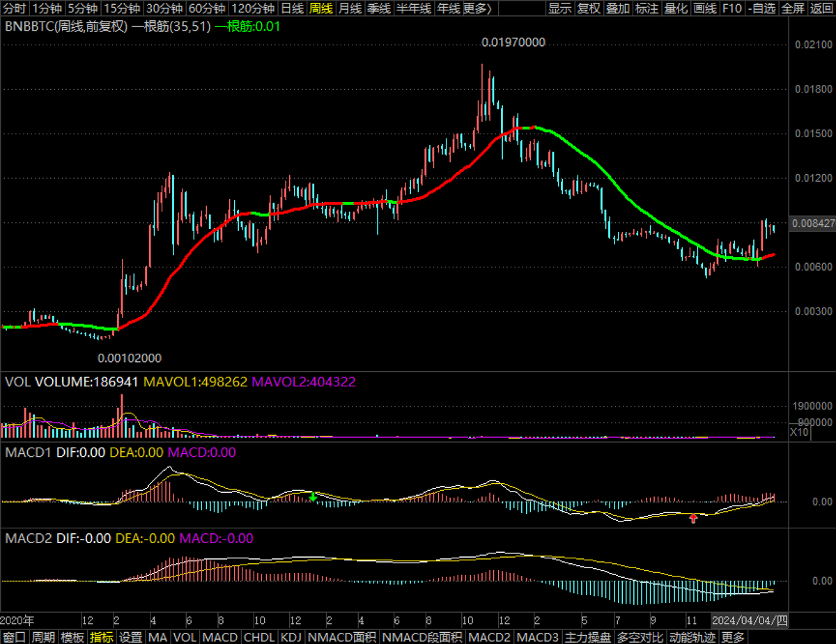Viewport: 836px width, 644px height.
Task: Switch to 季线 quarterly chart
Action: coord(379,9)
